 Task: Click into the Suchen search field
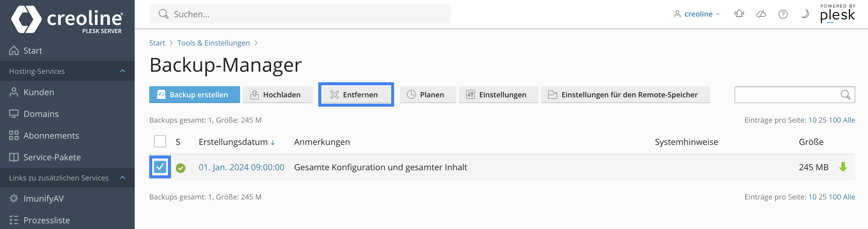point(300,14)
